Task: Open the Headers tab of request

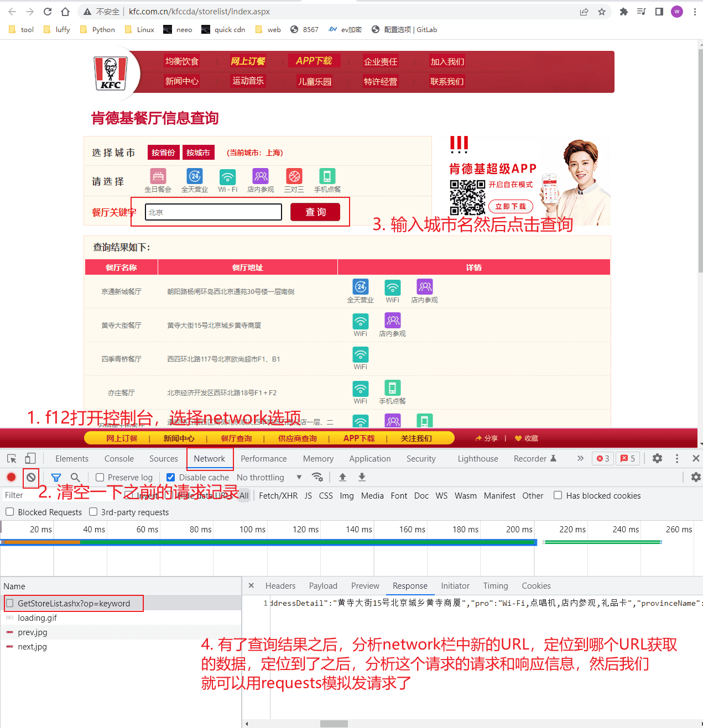Action: [x=280, y=586]
